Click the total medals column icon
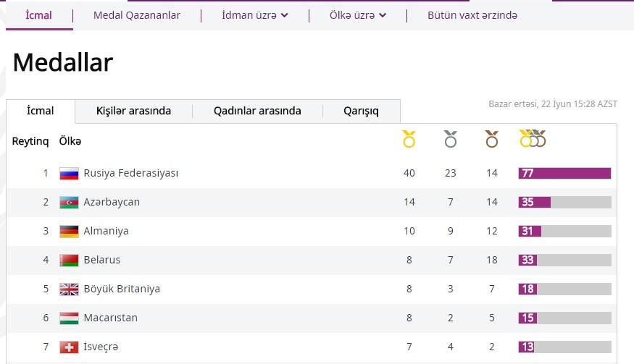The image size is (634, 364). [533, 138]
